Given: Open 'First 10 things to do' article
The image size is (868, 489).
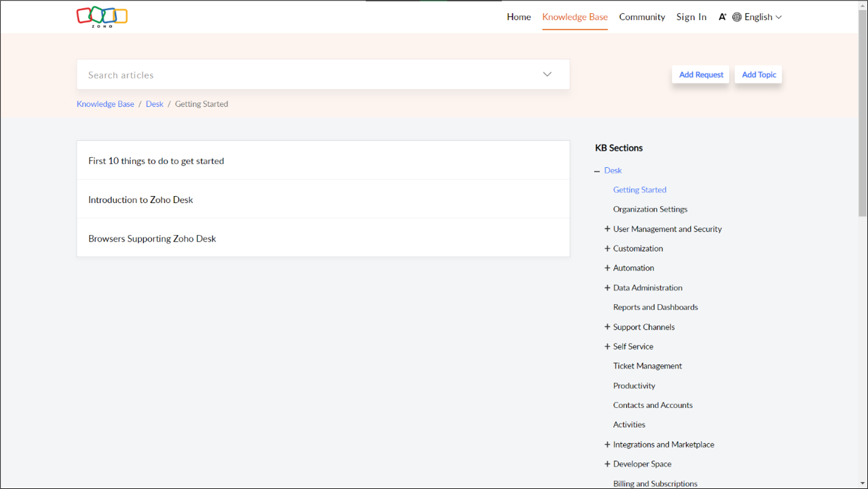Looking at the screenshot, I should 323,160.
